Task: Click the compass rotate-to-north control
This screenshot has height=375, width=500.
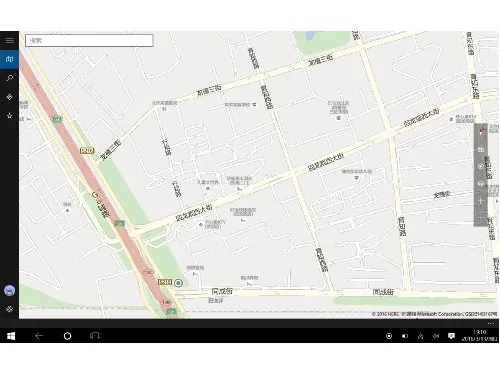Action: pos(480,131)
